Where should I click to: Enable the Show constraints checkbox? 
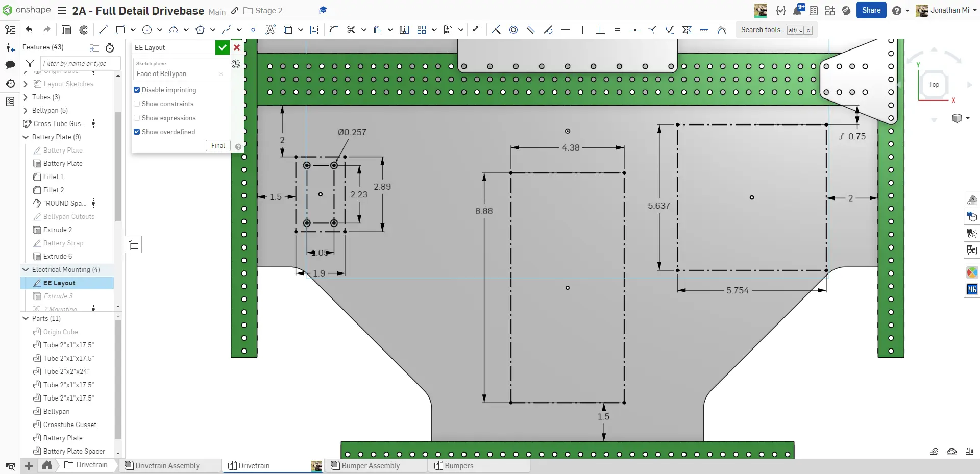tap(137, 104)
